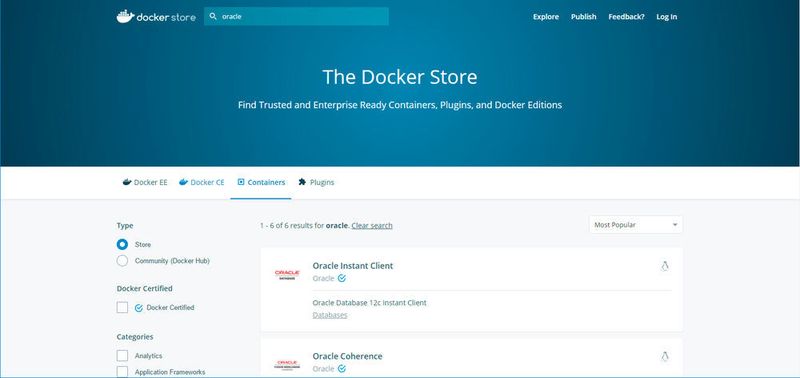This screenshot has height=378, width=800.
Task: Switch to the Docker EE tab
Action: point(145,182)
